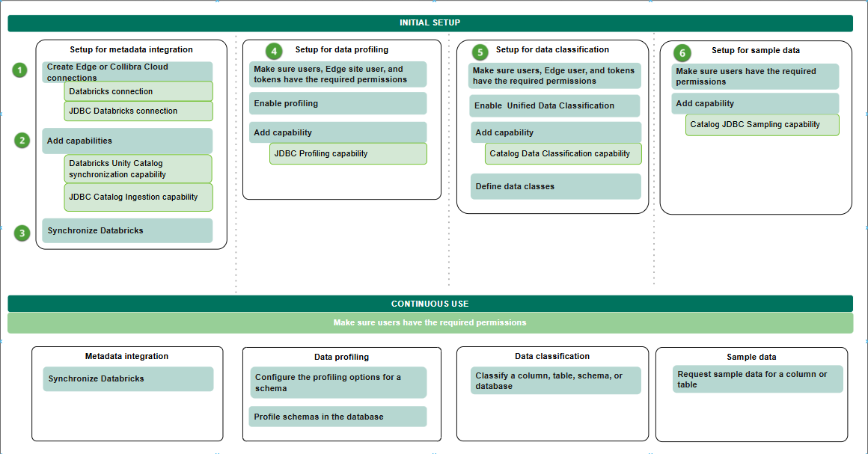
Task: Open the 'JDBC Profiling capability' box
Action: pos(348,153)
